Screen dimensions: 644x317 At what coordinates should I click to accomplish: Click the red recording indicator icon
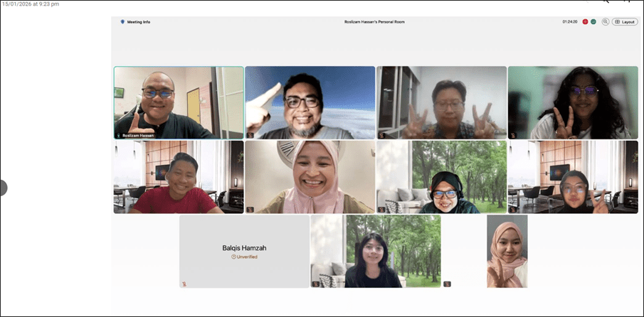pyautogui.click(x=585, y=22)
